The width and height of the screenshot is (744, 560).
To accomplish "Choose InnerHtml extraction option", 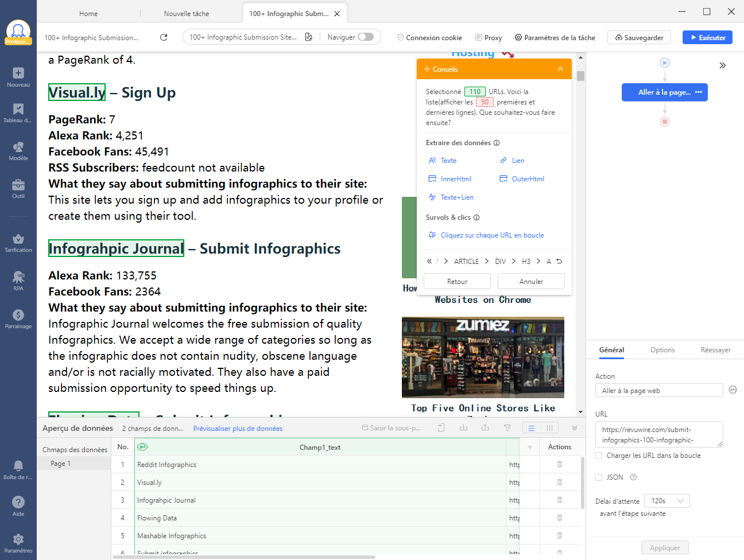I will [450, 179].
